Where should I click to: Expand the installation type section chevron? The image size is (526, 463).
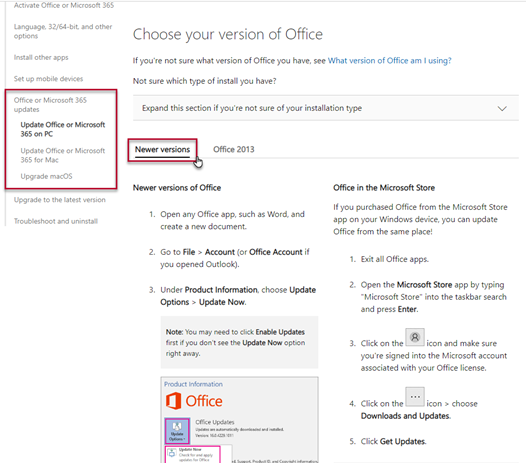tap(502, 108)
